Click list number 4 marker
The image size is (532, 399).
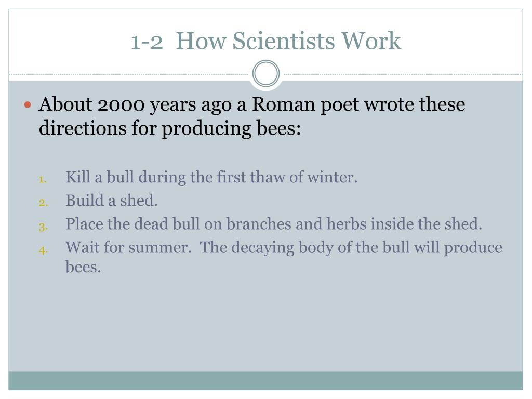(x=43, y=250)
